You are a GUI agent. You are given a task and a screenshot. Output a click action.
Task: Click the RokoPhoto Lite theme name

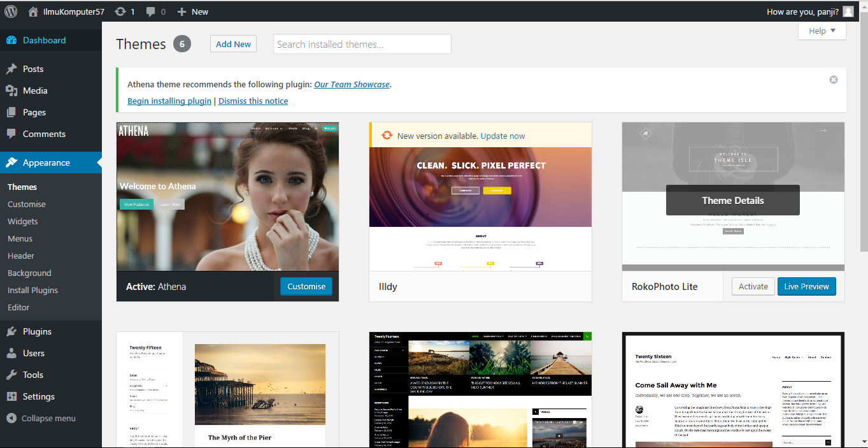665,287
